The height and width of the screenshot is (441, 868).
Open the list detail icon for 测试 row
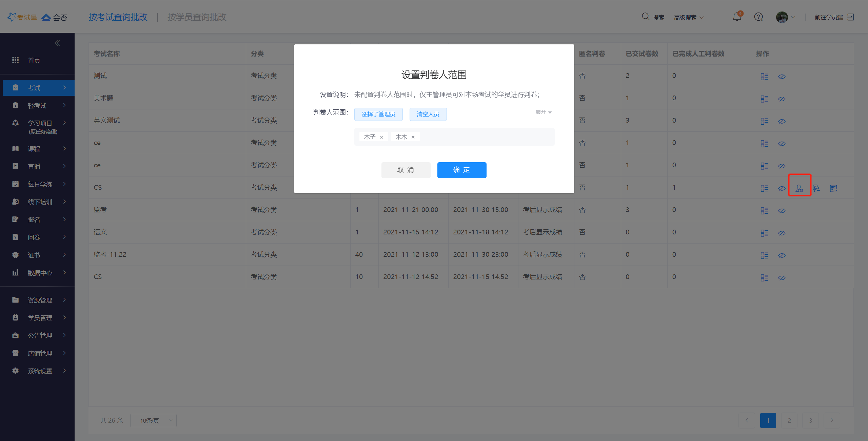click(764, 77)
